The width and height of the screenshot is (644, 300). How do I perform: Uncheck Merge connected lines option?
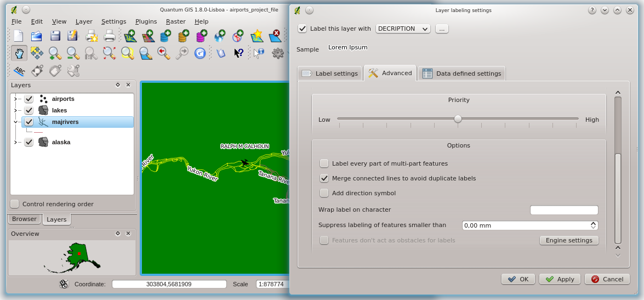[x=324, y=178]
